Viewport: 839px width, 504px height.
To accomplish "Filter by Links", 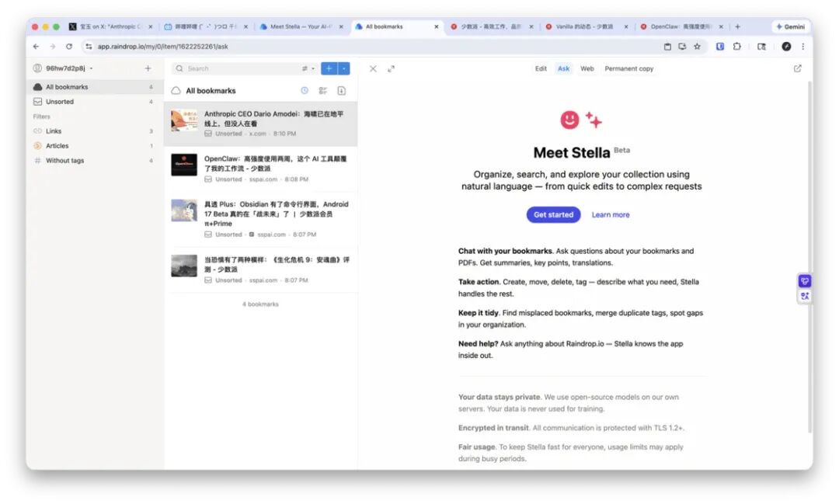I will [x=95, y=131].
